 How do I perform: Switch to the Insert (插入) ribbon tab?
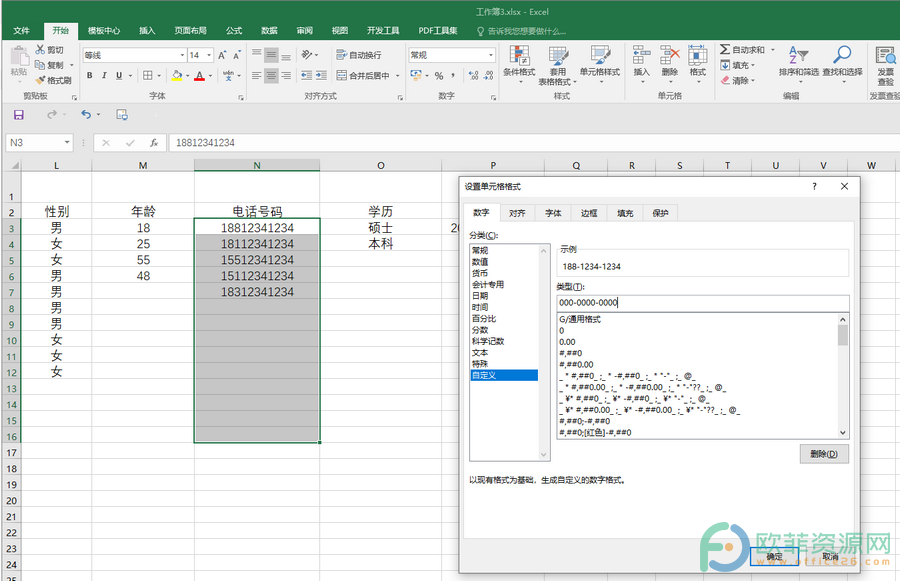pyautogui.click(x=147, y=30)
